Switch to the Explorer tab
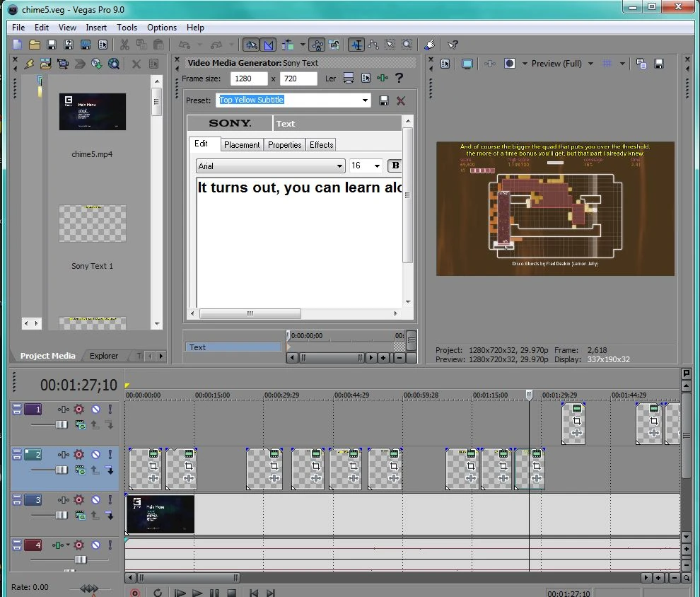The height and width of the screenshot is (597, 700). (104, 356)
